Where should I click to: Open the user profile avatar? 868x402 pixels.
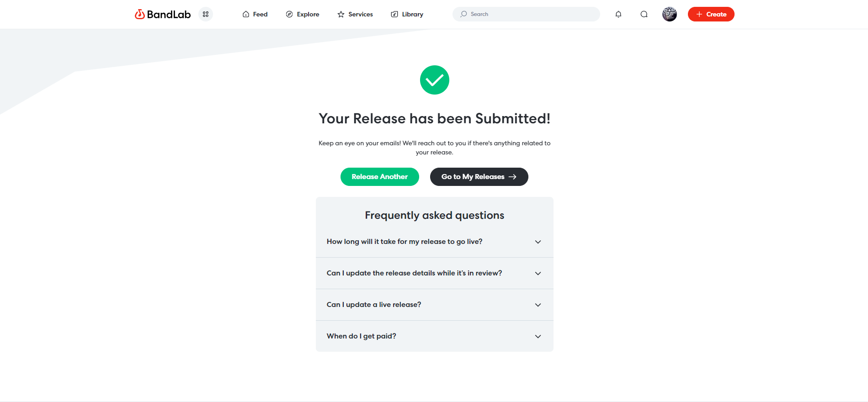(x=670, y=14)
